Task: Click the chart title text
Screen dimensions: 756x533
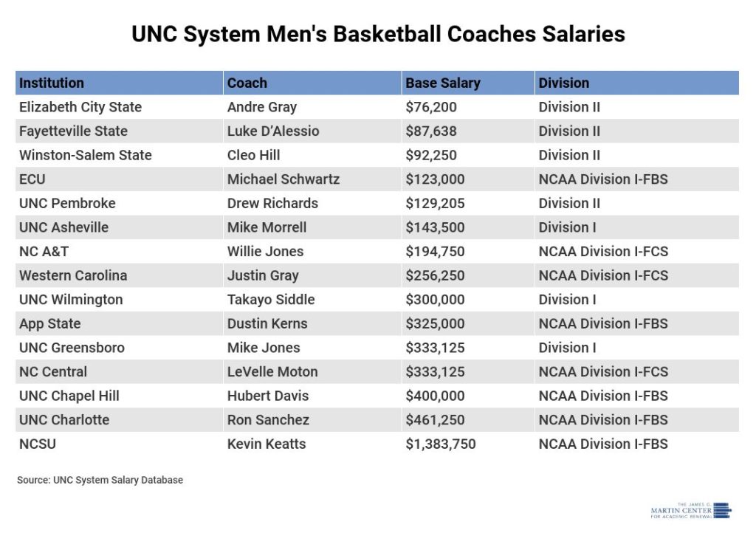Action: (378, 34)
